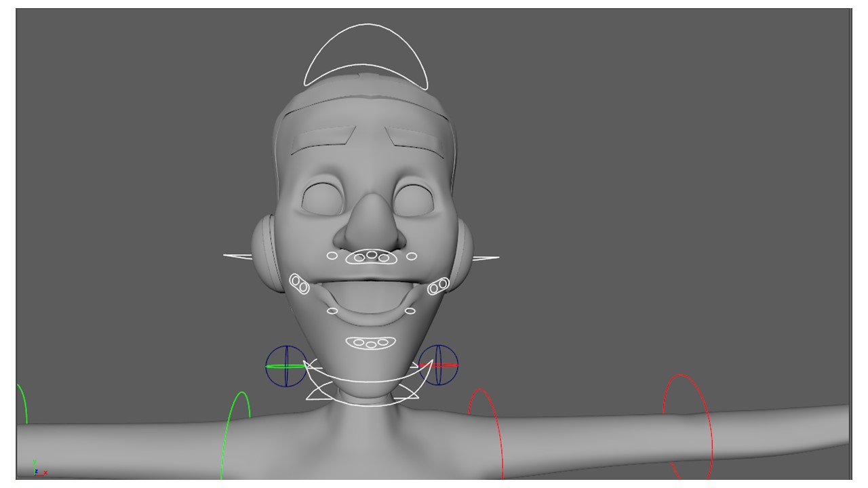The width and height of the screenshot is (868, 488).
Task: Select the lower lip circle on screen left
Action: 332,311
